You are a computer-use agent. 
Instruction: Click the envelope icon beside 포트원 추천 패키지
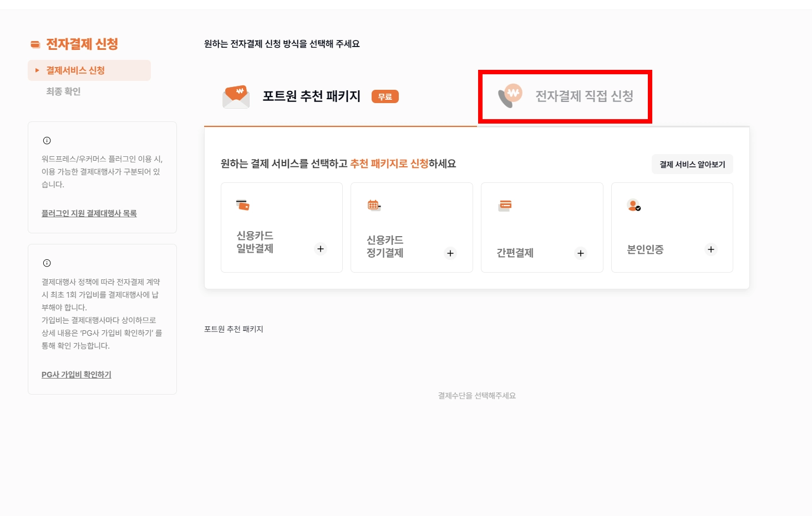click(236, 96)
